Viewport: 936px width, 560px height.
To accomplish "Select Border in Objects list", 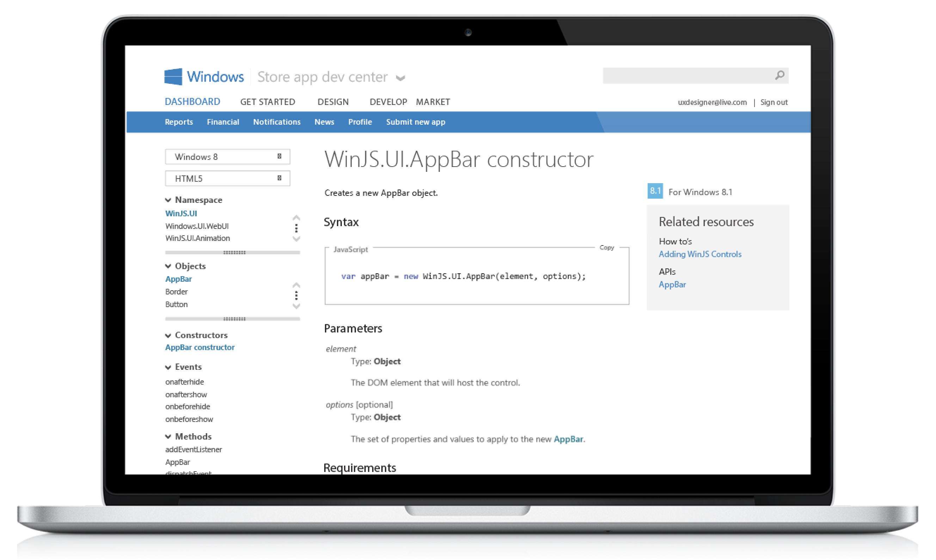I will click(x=176, y=292).
